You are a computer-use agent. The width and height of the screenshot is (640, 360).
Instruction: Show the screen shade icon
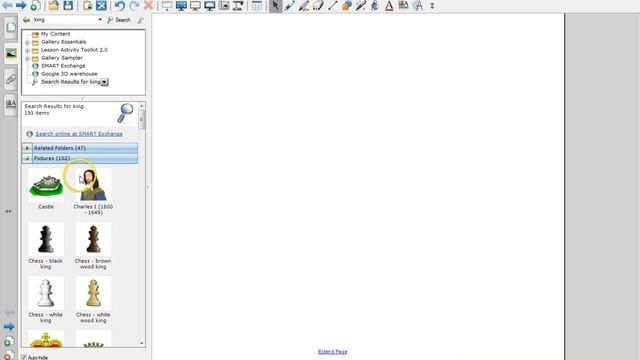[167, 6]
